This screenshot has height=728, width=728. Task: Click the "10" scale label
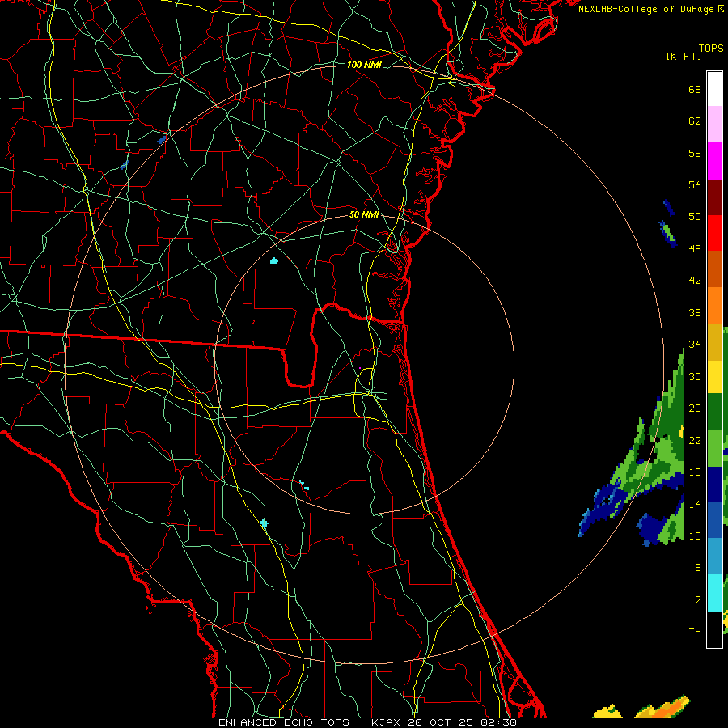coord(695,535)
